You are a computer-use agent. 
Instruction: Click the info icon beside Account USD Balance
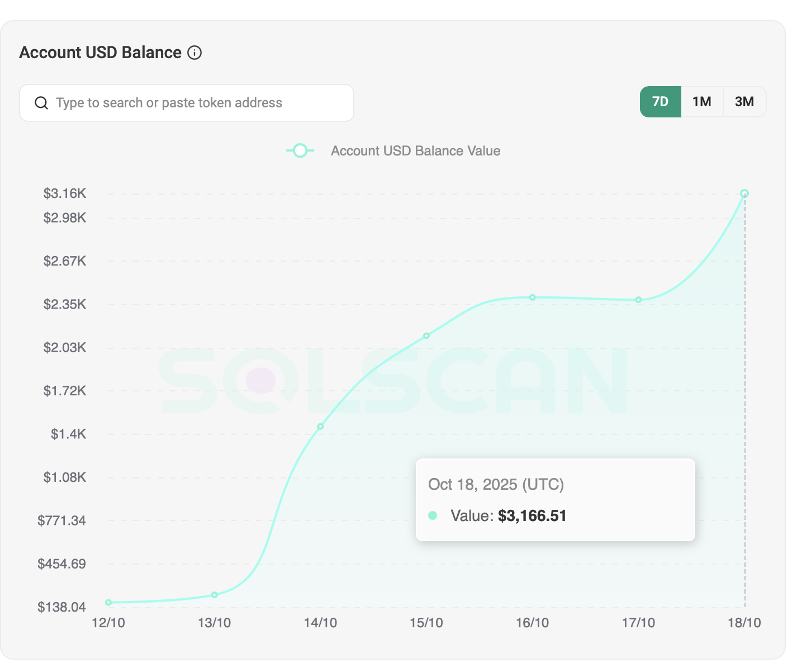coord(194,53)
